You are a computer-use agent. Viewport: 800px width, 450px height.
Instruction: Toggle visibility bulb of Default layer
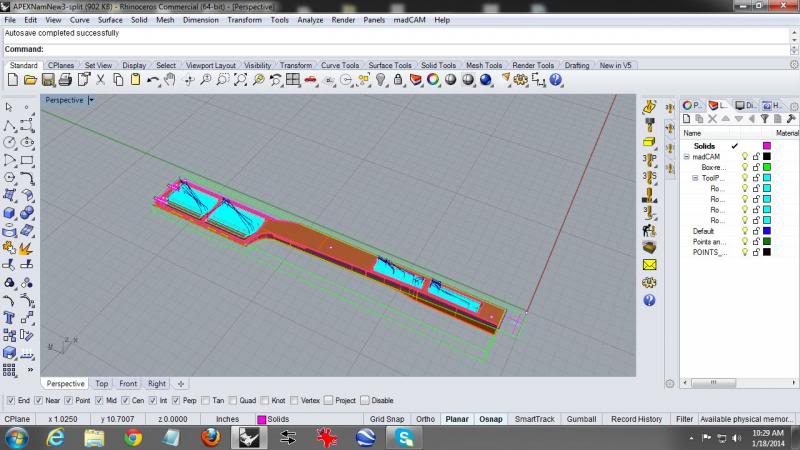point(745,231)
